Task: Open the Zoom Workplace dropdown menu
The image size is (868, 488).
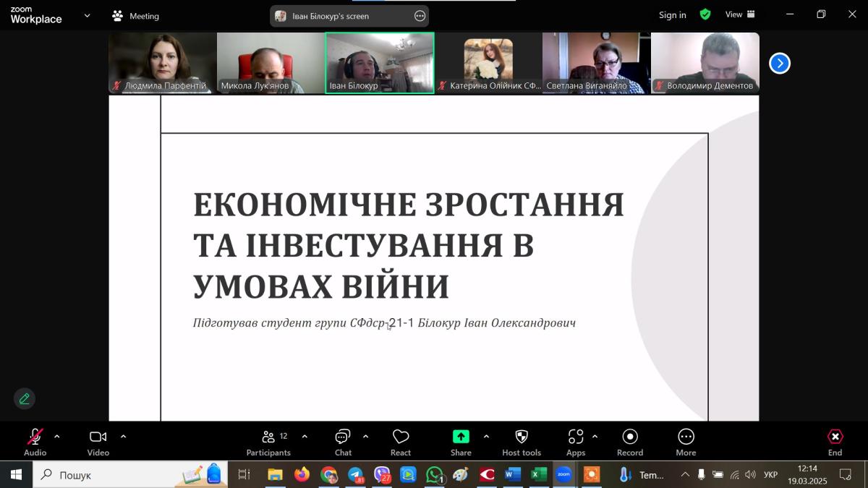Action: (x=88, y=15)
